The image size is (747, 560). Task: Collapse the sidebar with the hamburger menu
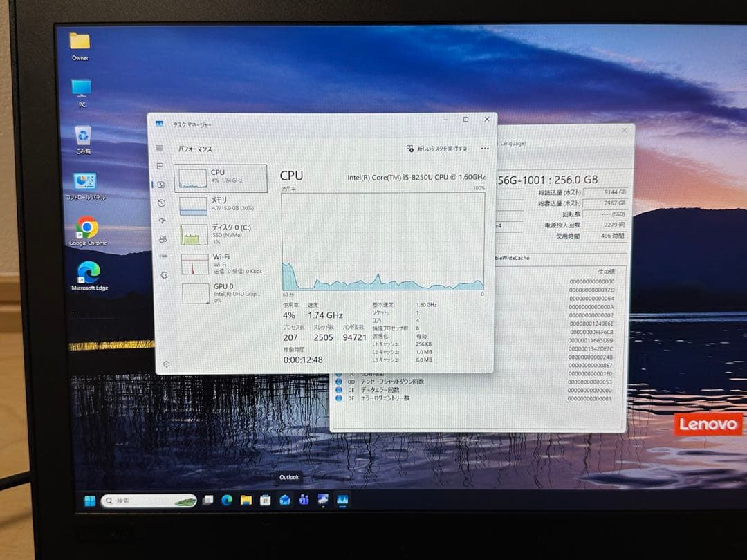click(x=159, y=147)
